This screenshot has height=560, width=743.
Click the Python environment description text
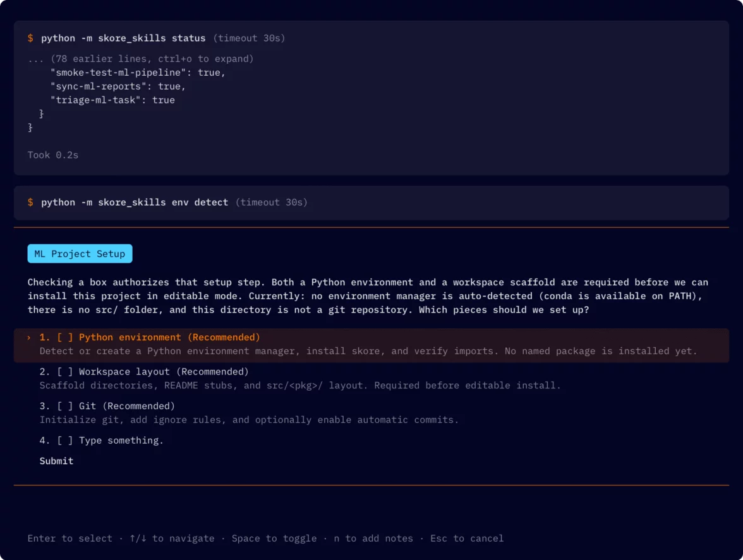pos(368,351)
